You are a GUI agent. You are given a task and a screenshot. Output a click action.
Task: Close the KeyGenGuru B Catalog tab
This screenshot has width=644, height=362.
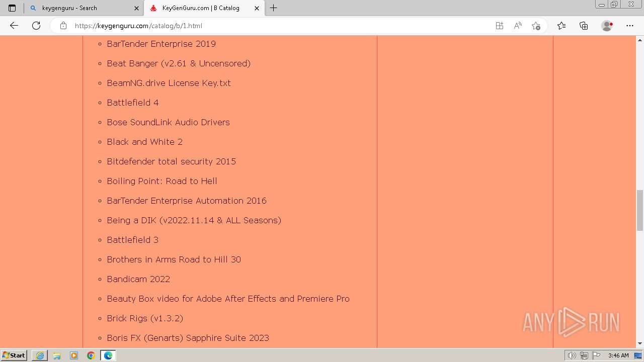point(257,8)
